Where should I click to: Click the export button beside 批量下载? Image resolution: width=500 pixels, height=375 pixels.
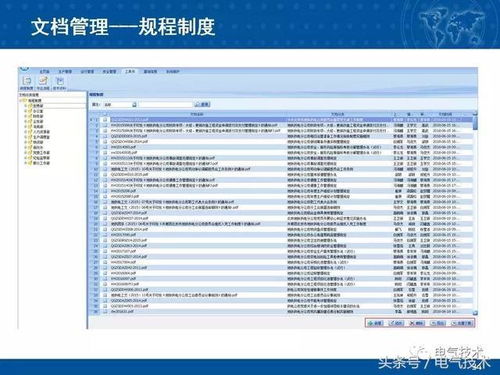tap(438, 323)
